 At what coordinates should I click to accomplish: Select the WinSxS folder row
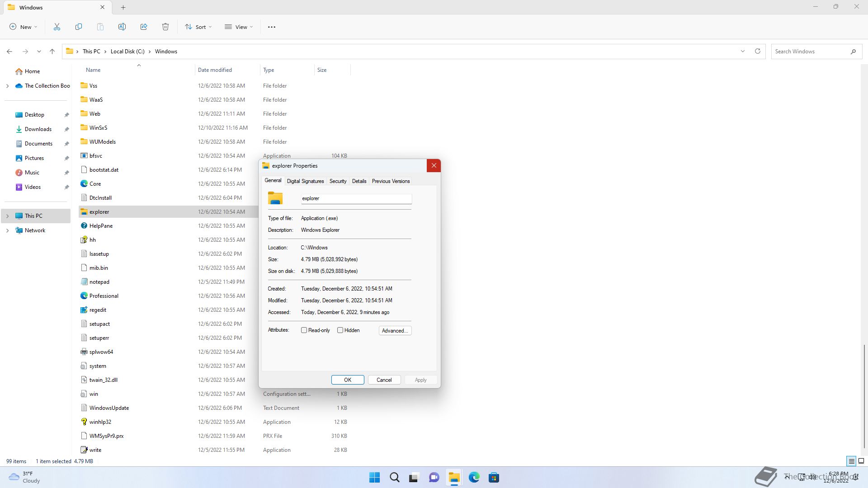click(213, 128)
